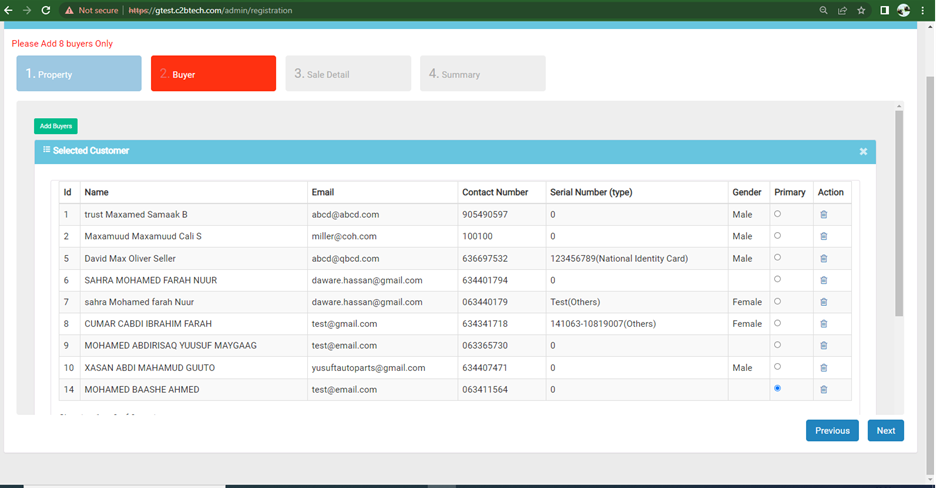Select contact number 063411564
Screen dimensions: 940x488
[x=485, y=389]
